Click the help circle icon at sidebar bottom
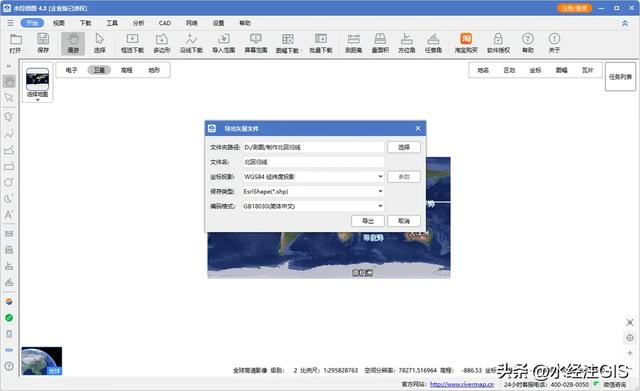This screenshot has height=391, width=640. coord(9,366)
